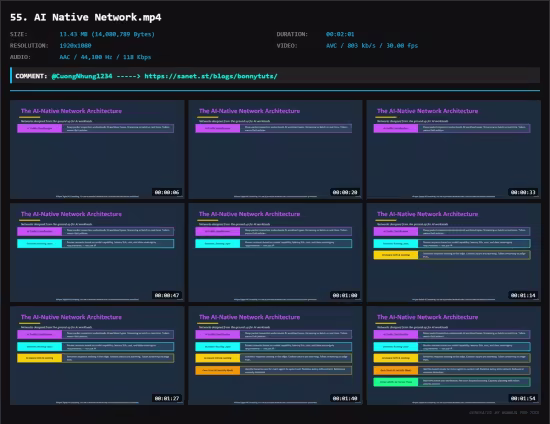Open the thumbnail frame stamped 00:01:00
550x424 pixels.
(275, 253)
